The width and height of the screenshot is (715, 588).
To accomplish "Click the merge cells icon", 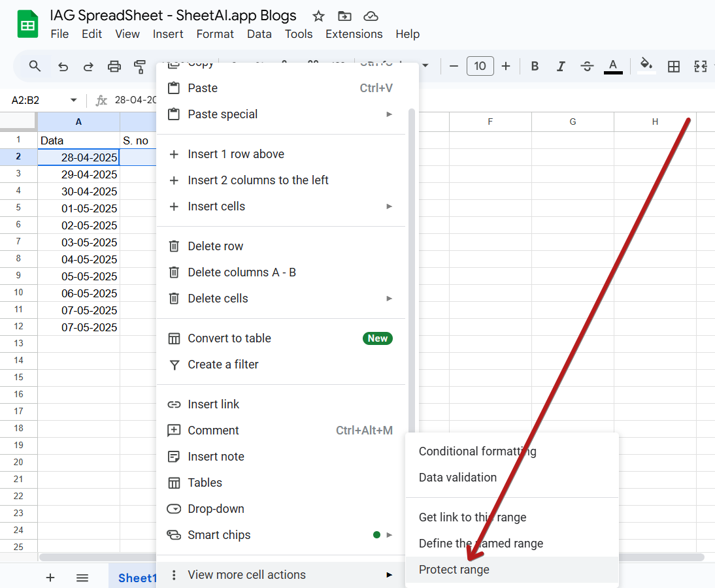I will pyautogui.click(x=701, y=67).
